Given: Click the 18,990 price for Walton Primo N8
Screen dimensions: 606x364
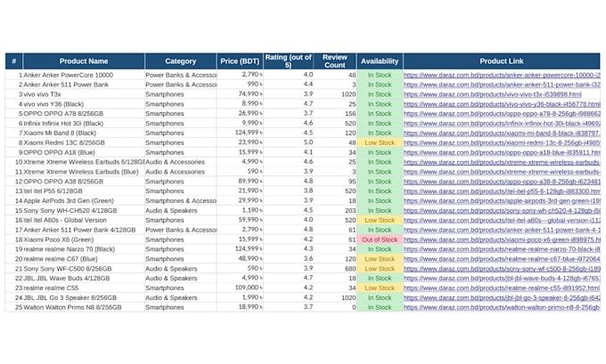Looking at the screenshot, I should point(240,308).
